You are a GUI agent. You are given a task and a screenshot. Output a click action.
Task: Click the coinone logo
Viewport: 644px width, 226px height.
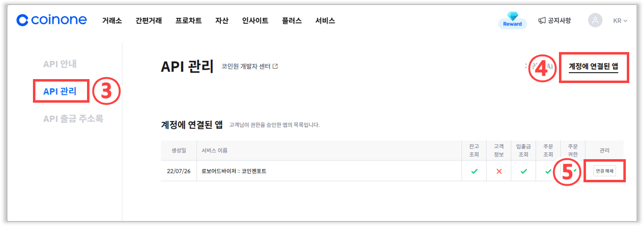(x=52, y=20)
